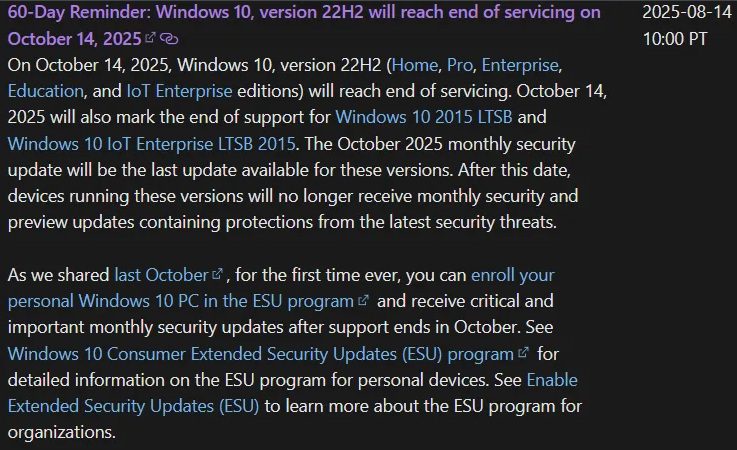
Task: Click the 2025-08-14 date stamp
Action: click(687, 12)
